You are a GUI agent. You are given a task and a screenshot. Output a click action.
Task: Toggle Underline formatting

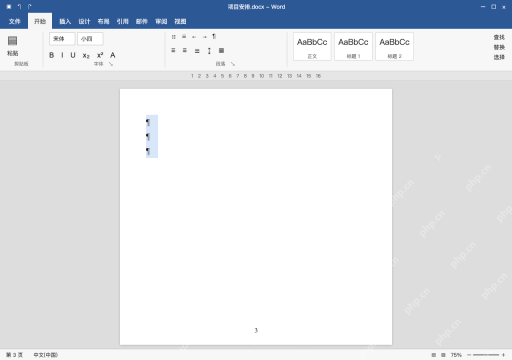click(73, 55)
